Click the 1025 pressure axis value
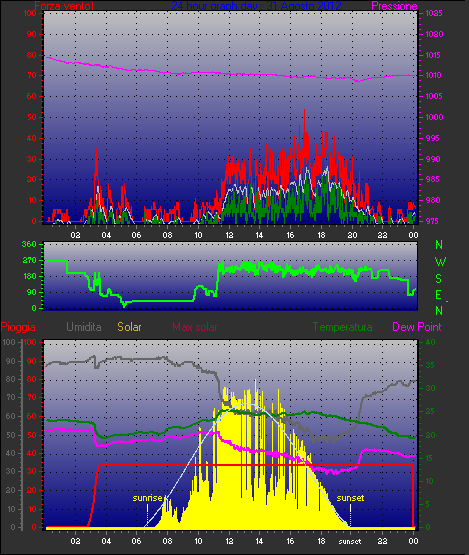 pos(433,13)
